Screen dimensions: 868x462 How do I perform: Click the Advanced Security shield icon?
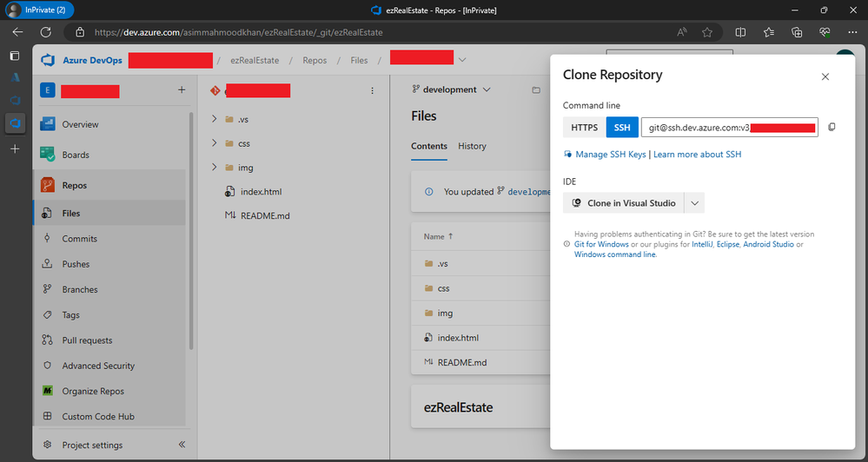pos(47,366)
